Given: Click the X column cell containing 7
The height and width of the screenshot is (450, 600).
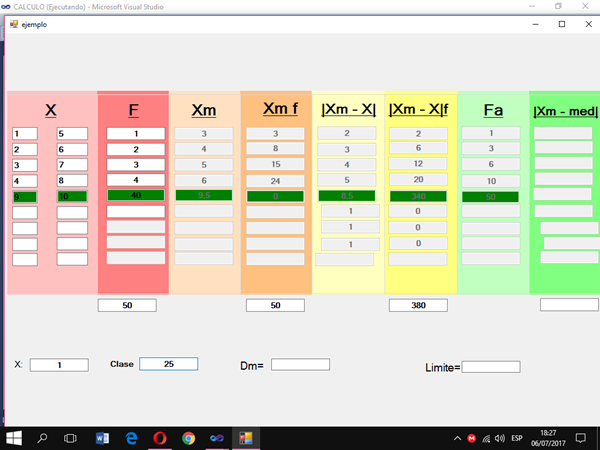Looking at the screenshot, I should click(x=72, y=165).
